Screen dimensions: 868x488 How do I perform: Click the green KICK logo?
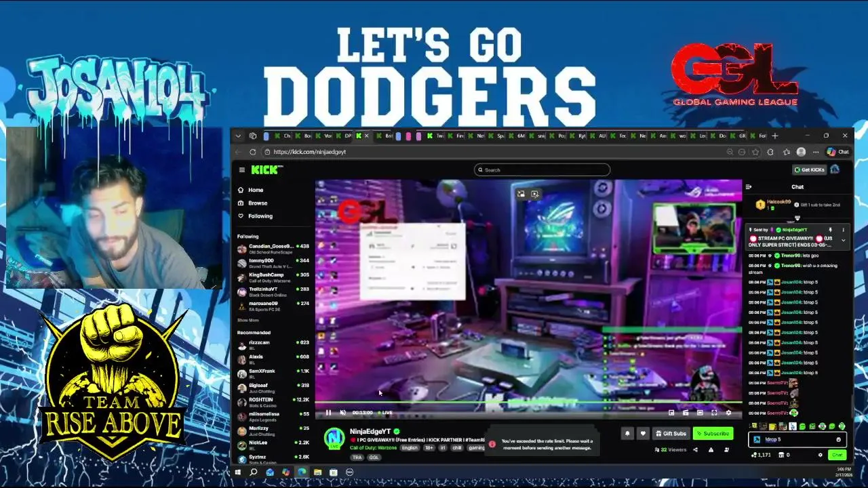[267, 169]
